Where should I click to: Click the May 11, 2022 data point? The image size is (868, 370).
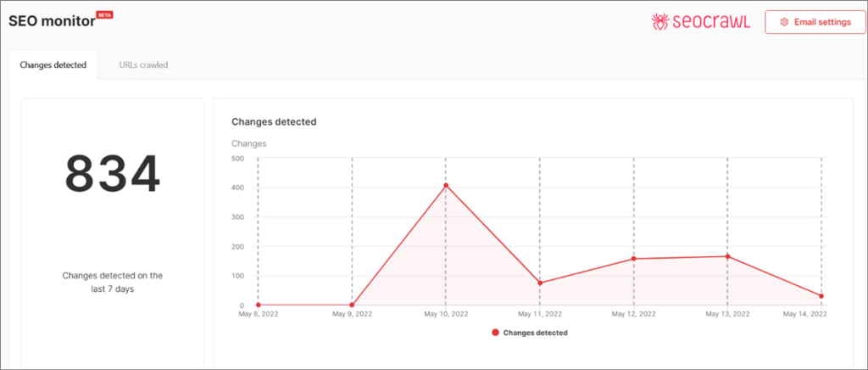point(540,283)
